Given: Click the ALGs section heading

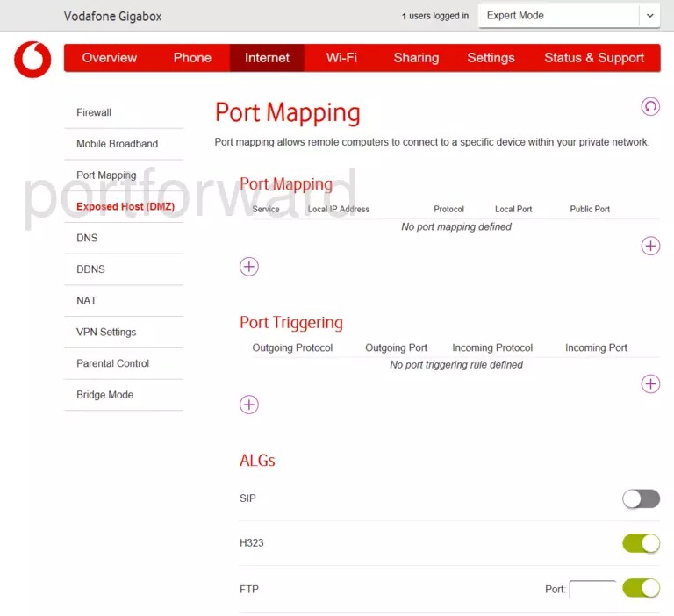Looking at the screenshot, I should pyautogui.click(x=257, y=461).
